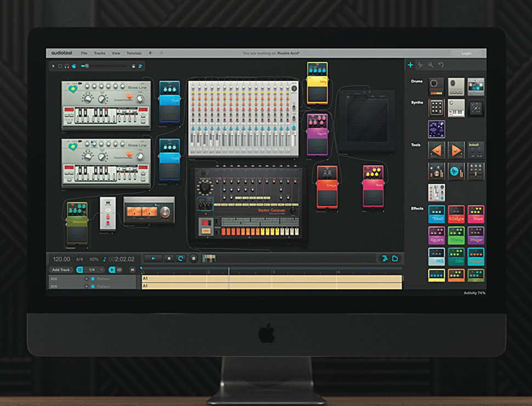Toggle the cyan follow-playhead button

pos(112,270)
